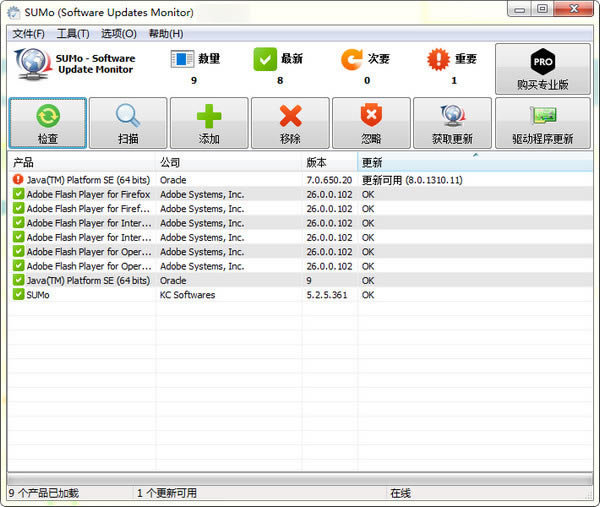Viewport: 600px width, 507px height.
Task: Click the 忽略 (Ignore) shield button
Action: pos(372,123)
